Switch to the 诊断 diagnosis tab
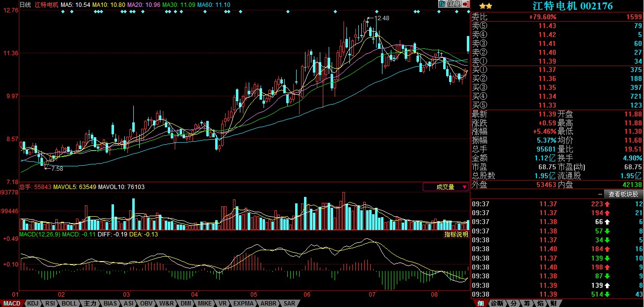644x307 pixels. pos(497,303)
